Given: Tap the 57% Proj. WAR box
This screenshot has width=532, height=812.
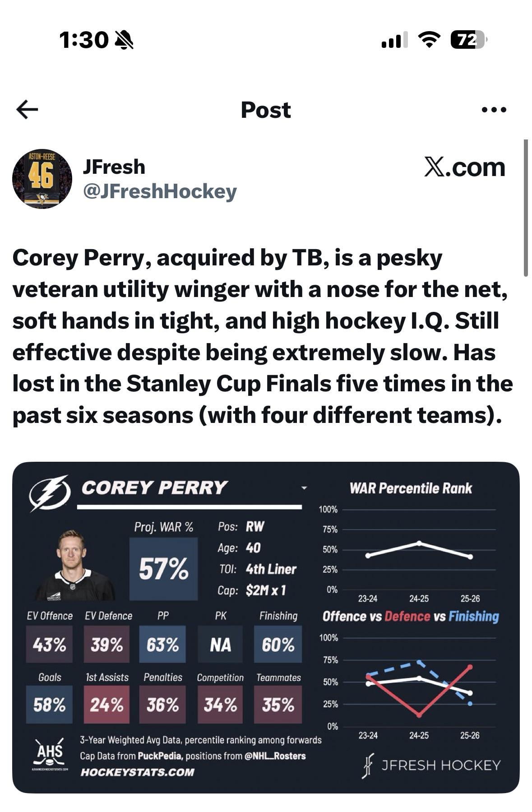Looking at the screenshot, I should [163, 568].
